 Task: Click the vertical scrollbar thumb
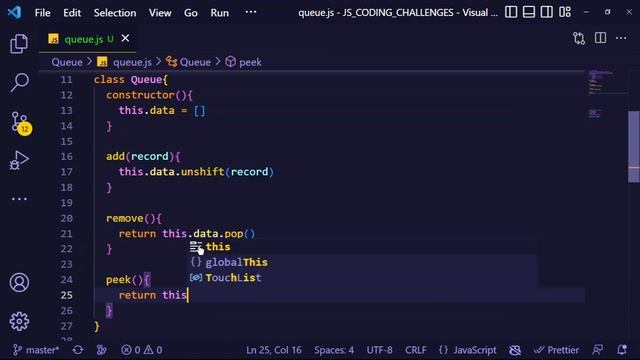pos(633,146)
